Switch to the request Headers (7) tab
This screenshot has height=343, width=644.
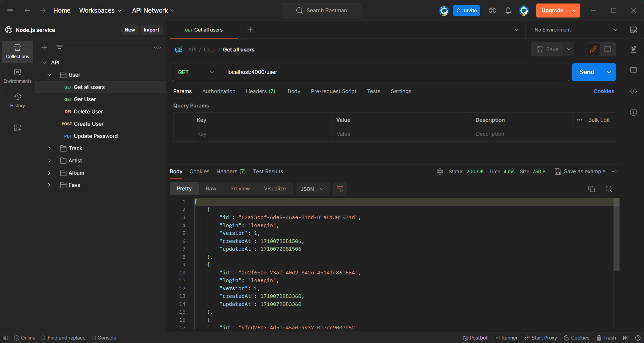pyautogui.click(x=260, y=91)
